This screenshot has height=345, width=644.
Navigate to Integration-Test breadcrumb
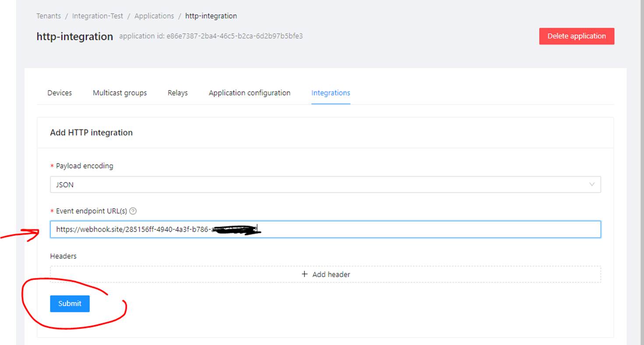98,16
